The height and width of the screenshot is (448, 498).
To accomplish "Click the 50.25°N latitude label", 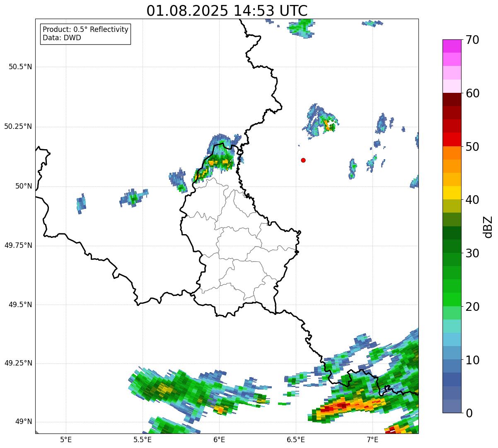I will (18, 126).
